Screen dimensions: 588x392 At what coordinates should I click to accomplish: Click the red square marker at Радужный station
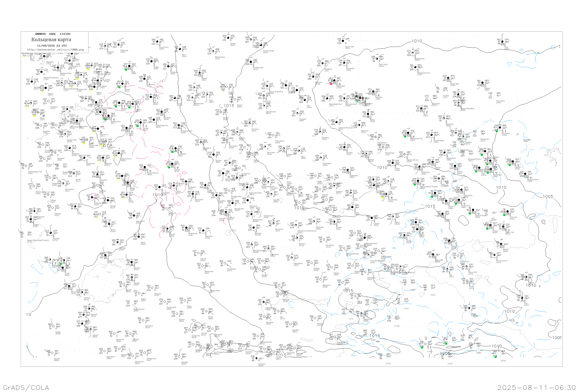point(331,84)
